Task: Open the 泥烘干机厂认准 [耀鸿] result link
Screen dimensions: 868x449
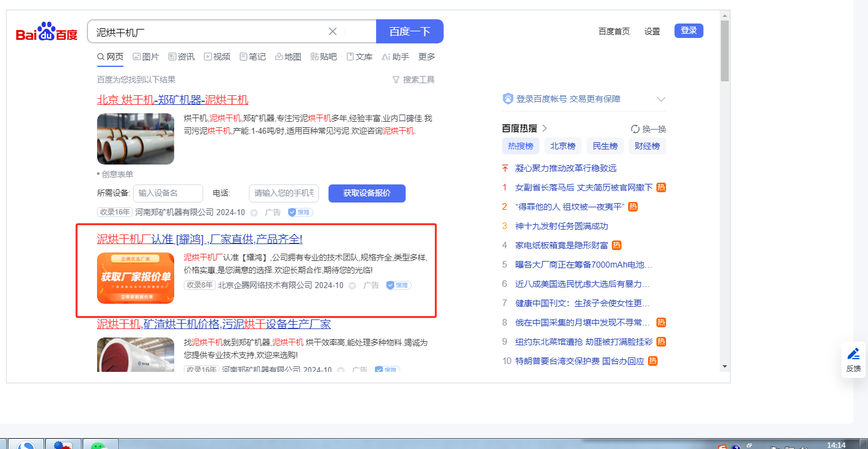Action: (x=200, y=239)
